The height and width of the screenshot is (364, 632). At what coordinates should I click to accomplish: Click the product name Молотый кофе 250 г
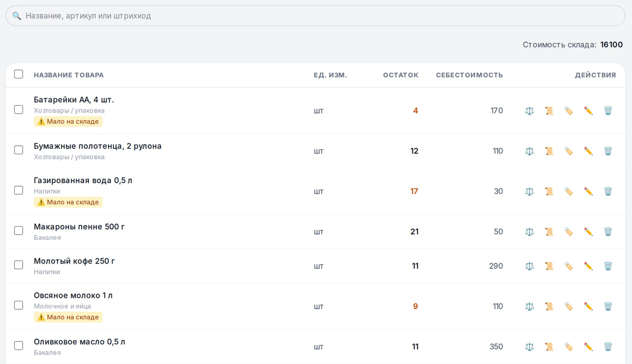tap(74, 261)
